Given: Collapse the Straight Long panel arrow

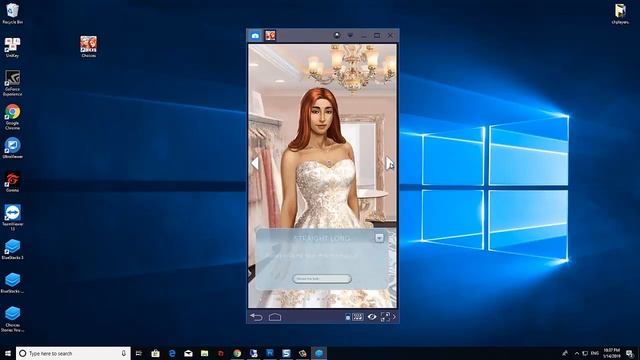Looking at the screenshot, I should [x=379, y=238].
